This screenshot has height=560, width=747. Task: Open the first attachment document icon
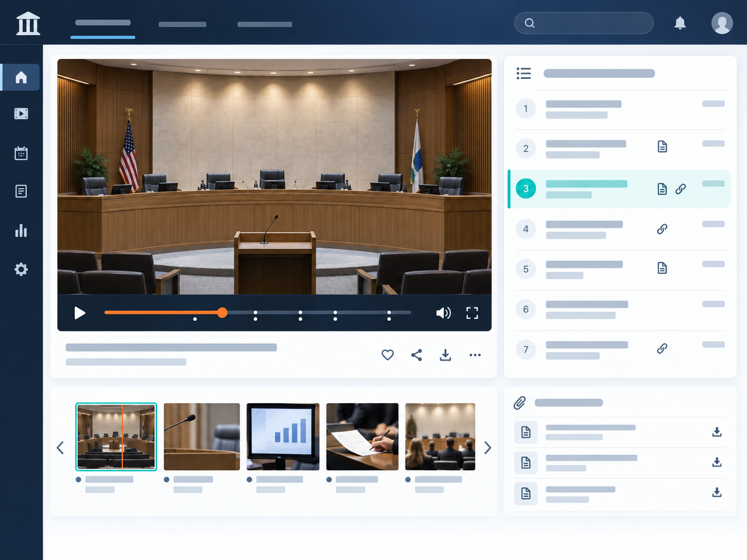pos(526,432)
